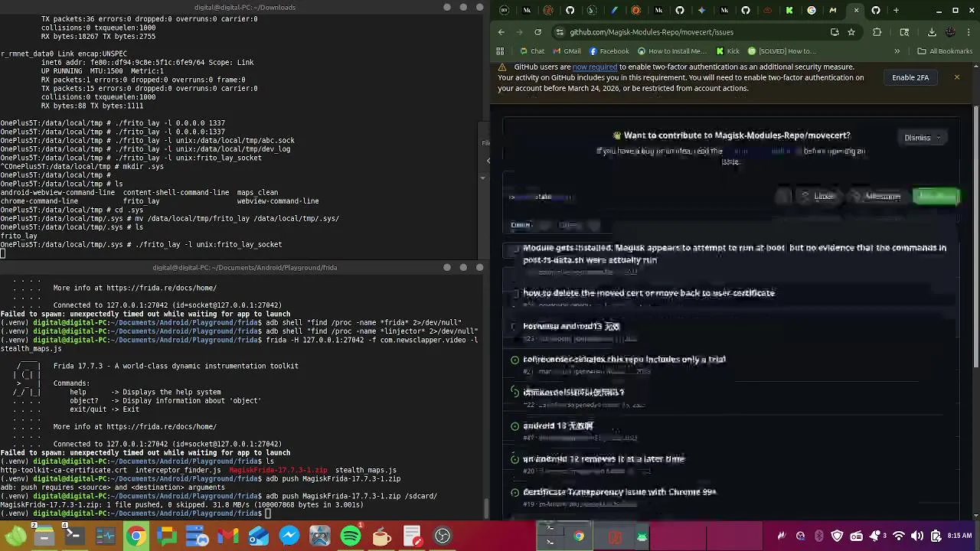
Task: Open issue 'Module gets installed. Magisk appears...'
Action: pyautogui.click(x=734, y=254)
